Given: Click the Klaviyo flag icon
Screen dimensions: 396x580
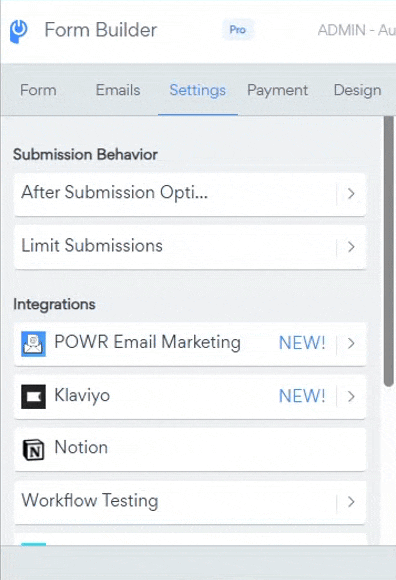Looking at the screenshot, I should [33, 397].
